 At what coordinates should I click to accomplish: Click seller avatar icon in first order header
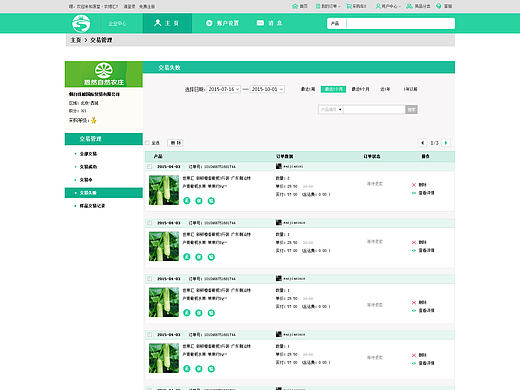279,166
